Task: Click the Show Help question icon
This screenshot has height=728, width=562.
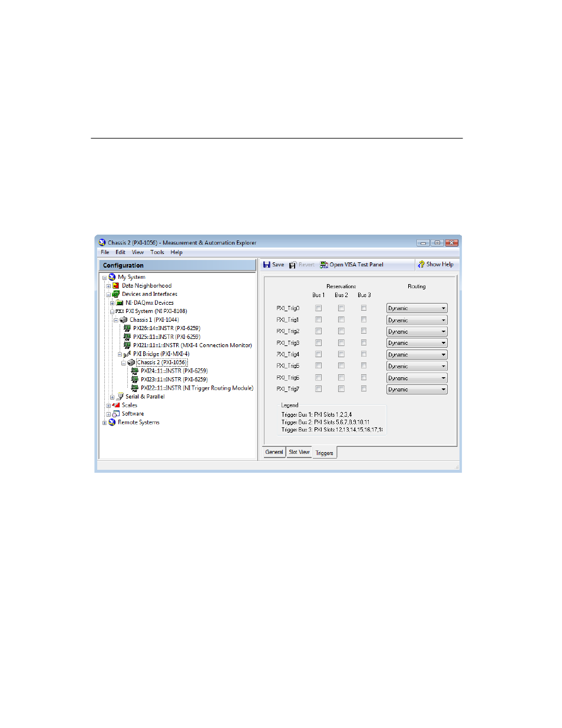Action: [421, 264]
